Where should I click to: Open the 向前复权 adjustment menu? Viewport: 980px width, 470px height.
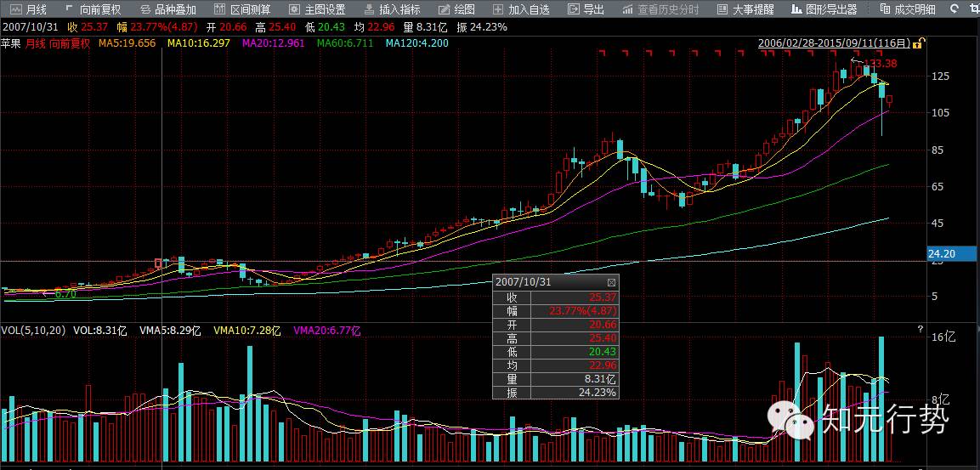(93, 9)
